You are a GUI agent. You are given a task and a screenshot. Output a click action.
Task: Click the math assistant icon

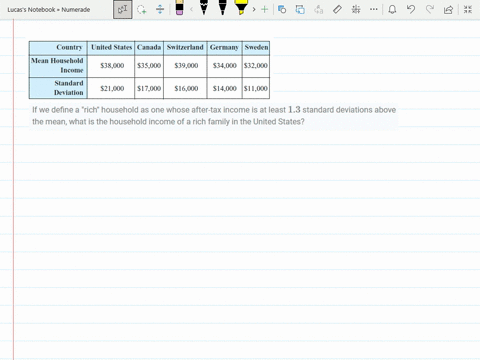point(356,9)
